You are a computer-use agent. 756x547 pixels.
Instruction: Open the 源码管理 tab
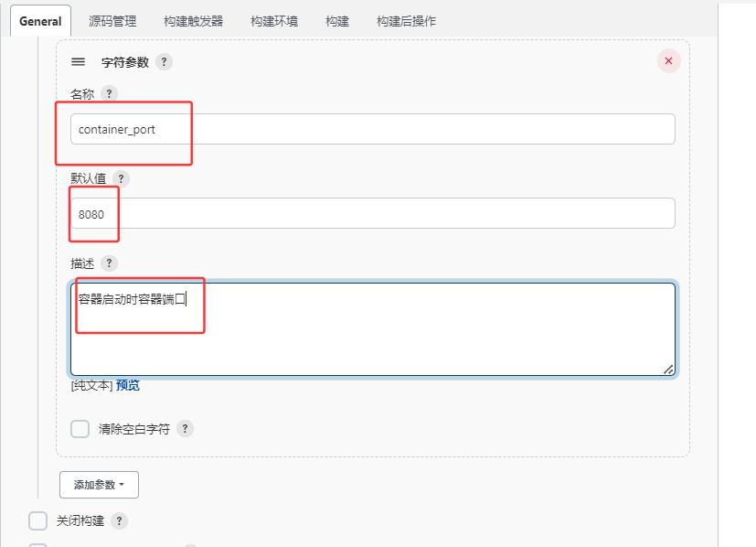tap(112, 21)
